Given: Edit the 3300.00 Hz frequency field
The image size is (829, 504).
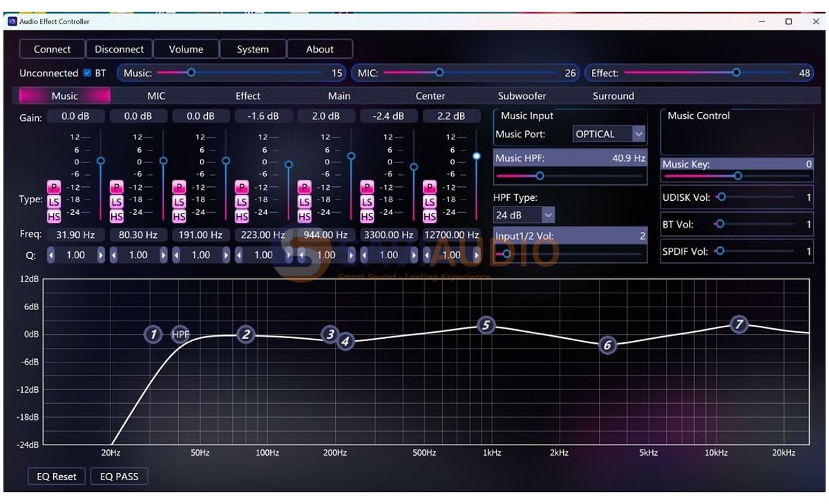Looking at the screenshot, I should coord(388,235).
